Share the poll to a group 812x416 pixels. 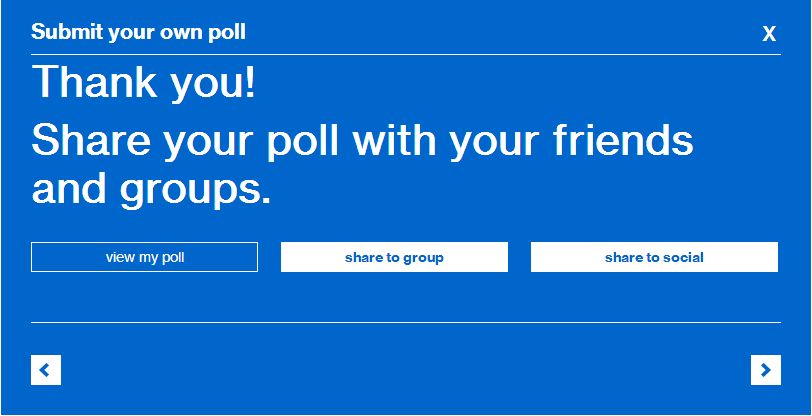point(394,257)
